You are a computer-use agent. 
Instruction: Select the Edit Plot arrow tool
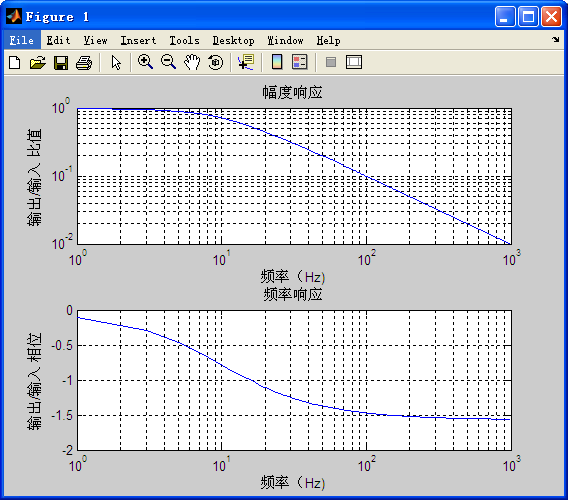tap(116, 62)
